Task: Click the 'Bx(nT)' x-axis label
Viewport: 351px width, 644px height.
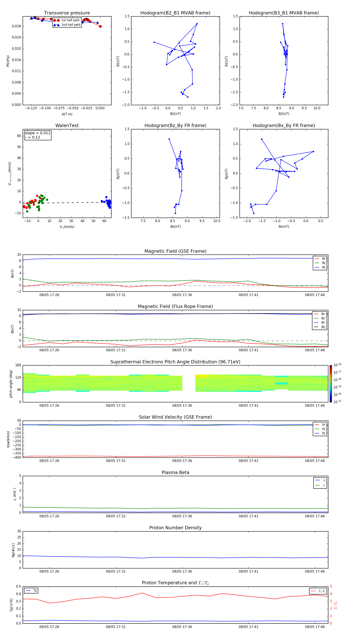Action: click(284, 227)
